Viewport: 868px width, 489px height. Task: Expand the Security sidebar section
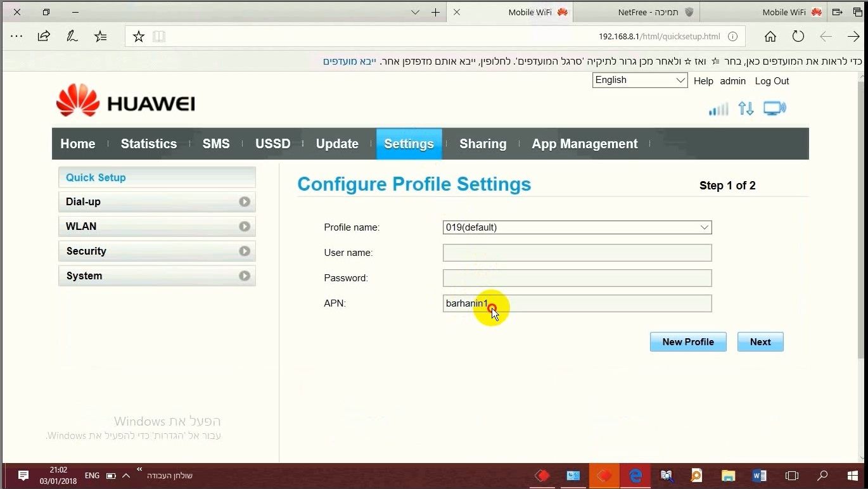(x=157, y=251)
